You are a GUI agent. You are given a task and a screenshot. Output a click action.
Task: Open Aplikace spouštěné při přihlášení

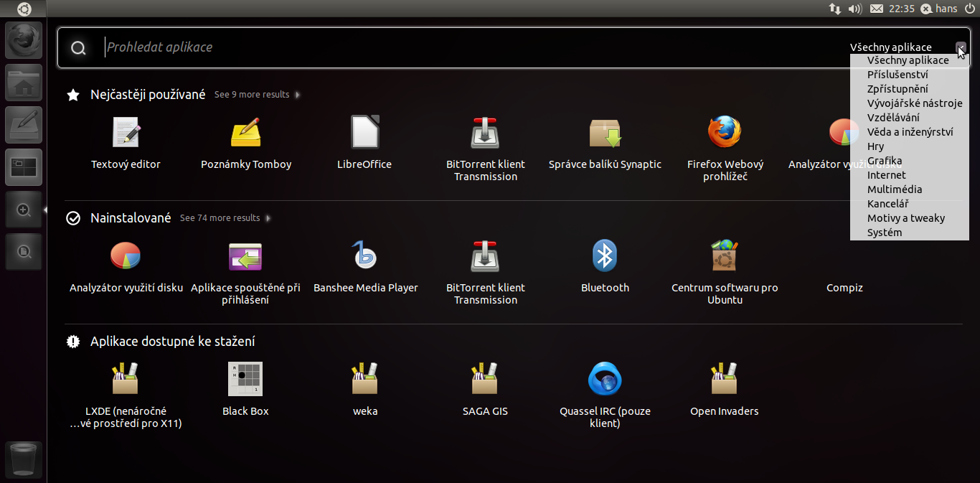245,272
